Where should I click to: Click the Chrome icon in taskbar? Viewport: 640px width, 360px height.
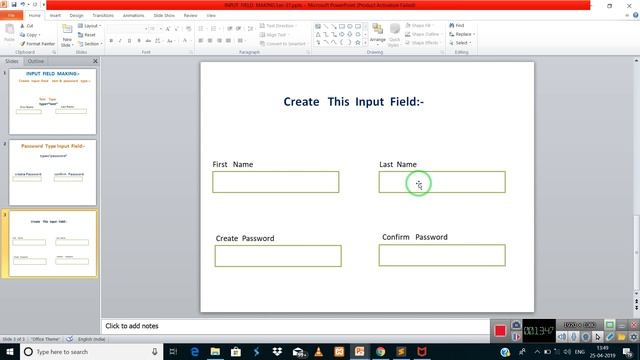click(380, 351)
